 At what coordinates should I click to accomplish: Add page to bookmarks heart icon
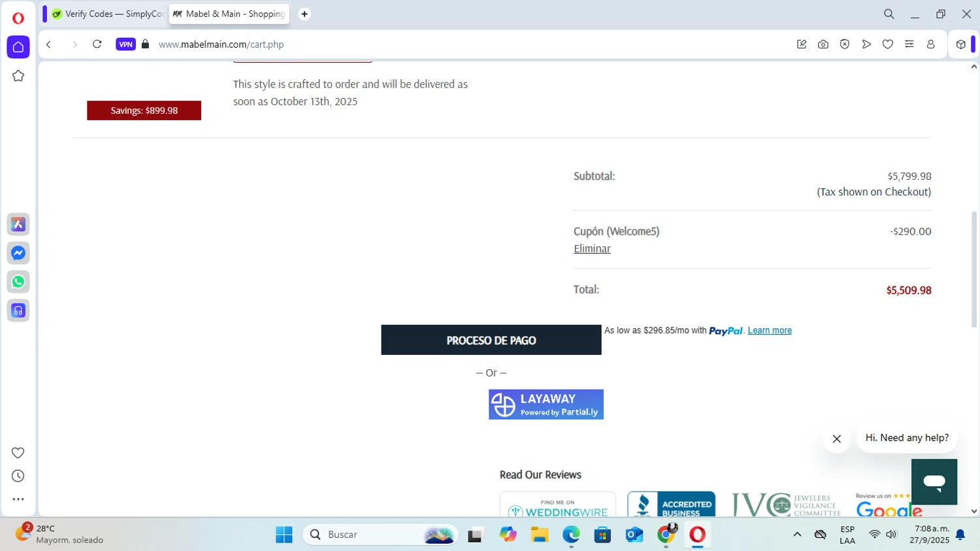pyautogui.click(x=888, y=44)
